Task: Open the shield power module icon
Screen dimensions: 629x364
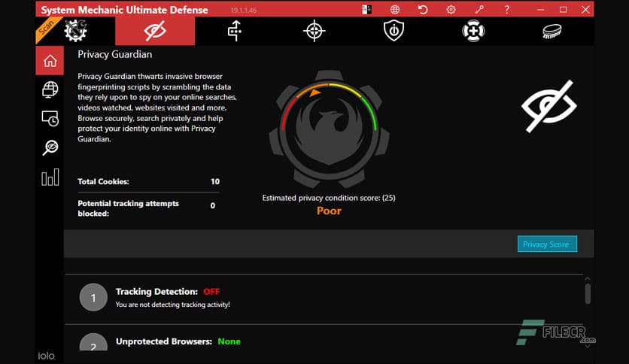Action: 394,31
